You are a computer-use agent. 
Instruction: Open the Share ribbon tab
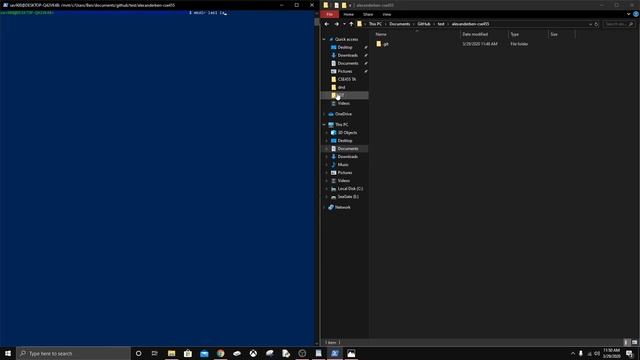tap(368, 14)
